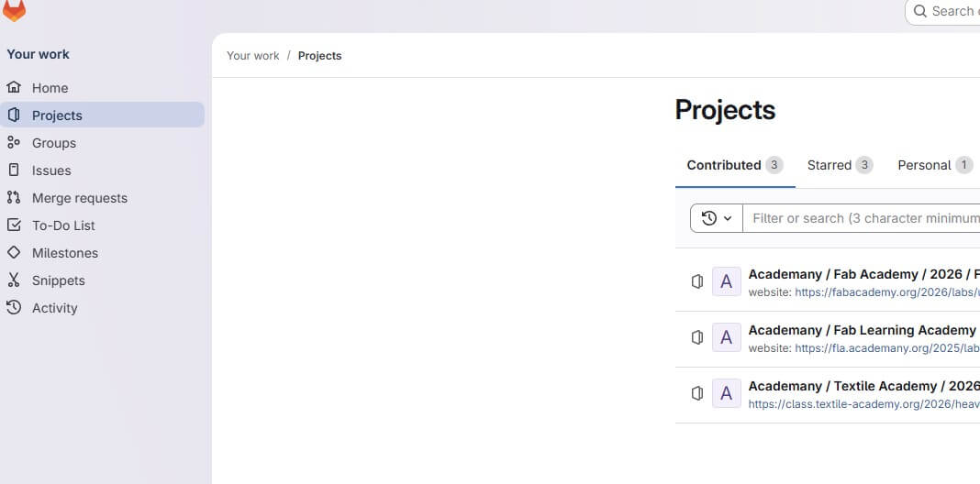980x484 pixels.
Task: Click the magnifier icon in search
Action: click(920, 11)
